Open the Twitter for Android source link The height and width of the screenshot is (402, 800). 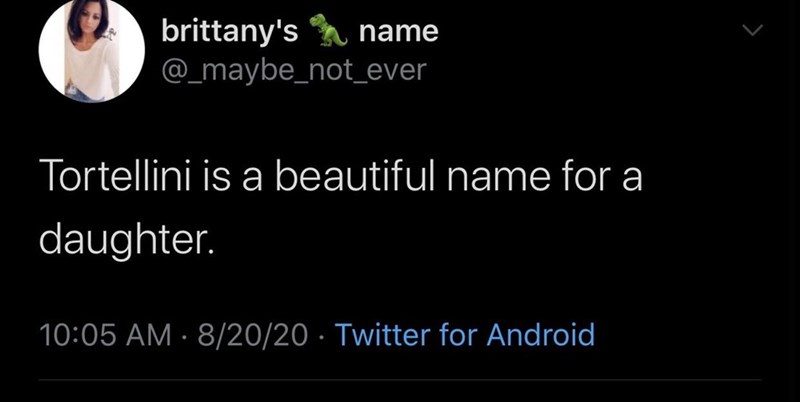465,333
